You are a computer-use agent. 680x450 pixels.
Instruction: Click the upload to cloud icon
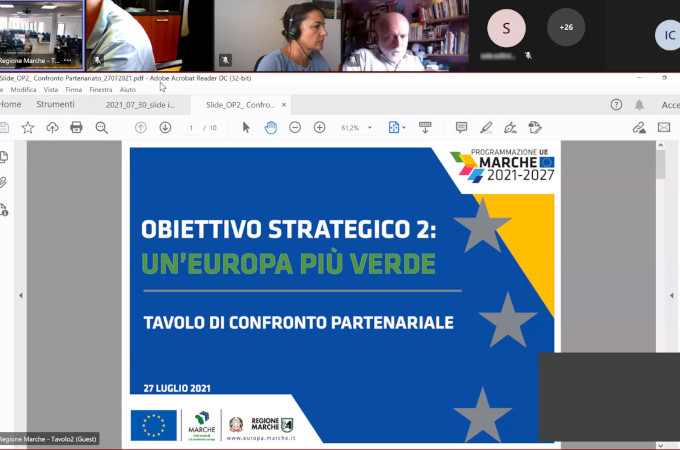pyautogui.click(x=52, y=127)
